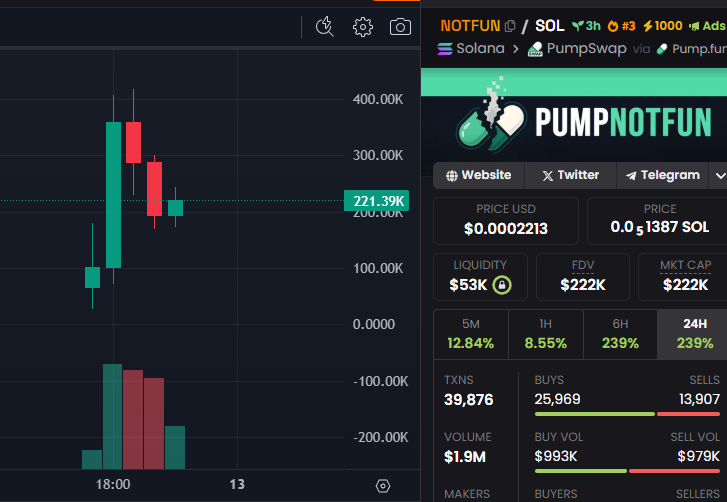Image resolution: width=727 pixels, height=502 pixels.
Task: Open the project Website link
Action: [x=478, y=175]
